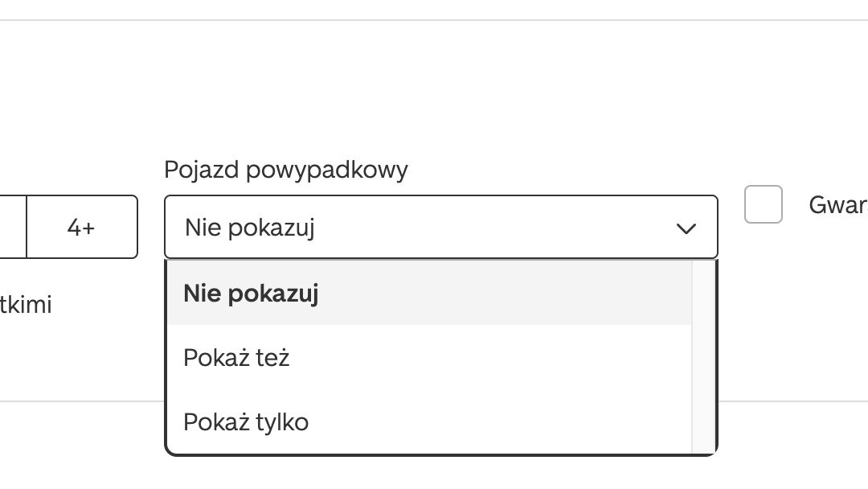Click the selected value text in the combo box

[x=249, y=228]
